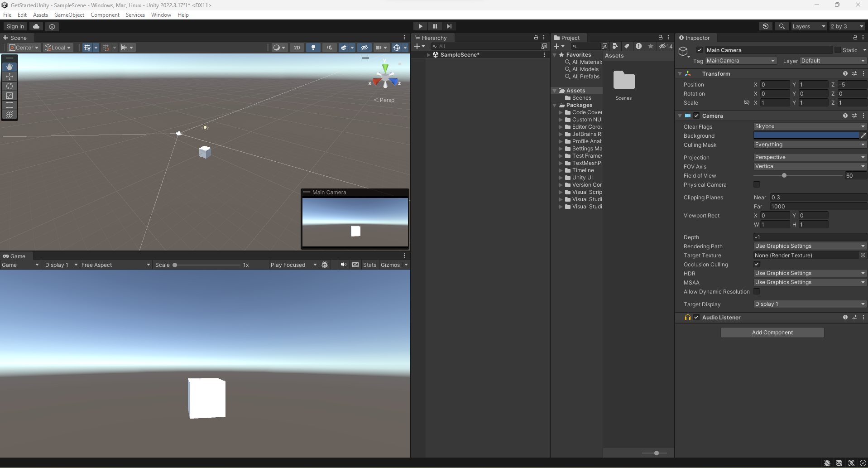Toggle the Inspector panel lock icon
The width and height of the screenshot is (868, 468).
(855, 38)
